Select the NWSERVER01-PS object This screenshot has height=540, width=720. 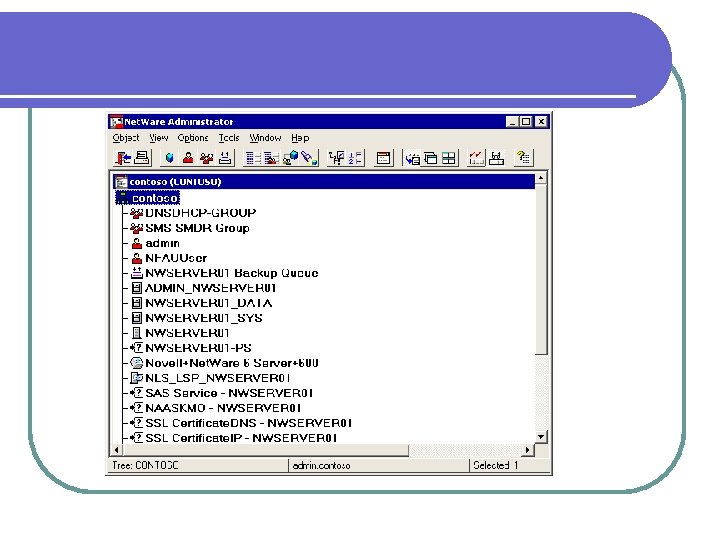pos(198,348)
